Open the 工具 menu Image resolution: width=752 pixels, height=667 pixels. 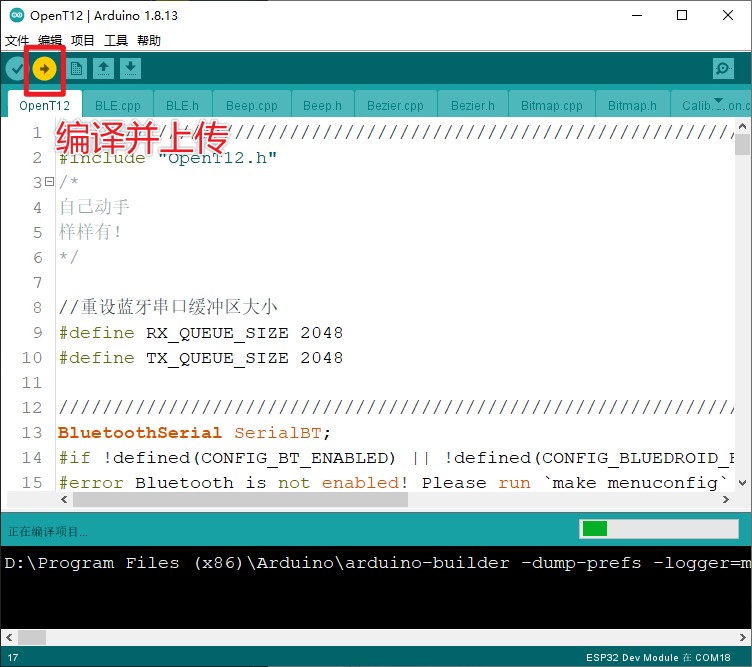click(116, 40)
